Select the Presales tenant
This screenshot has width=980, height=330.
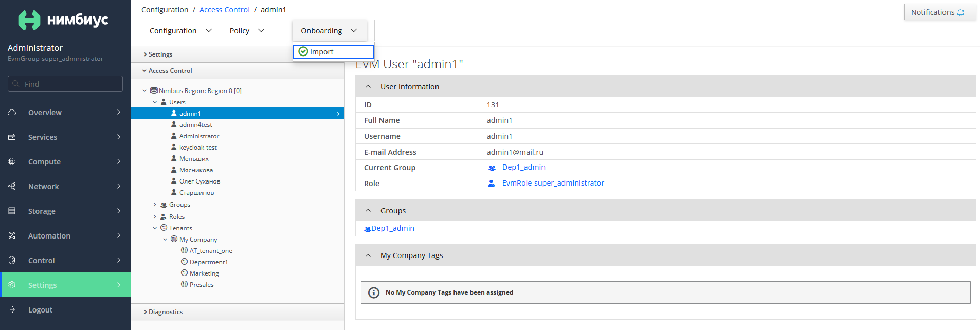click(202, 285)
